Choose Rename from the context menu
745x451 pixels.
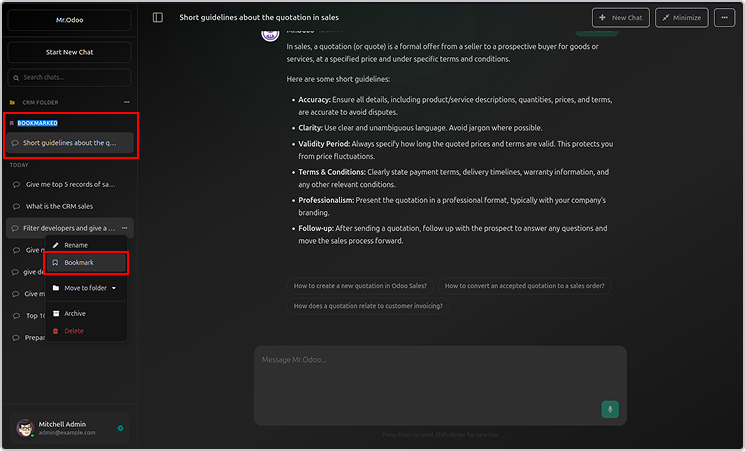[x=76, y=245]
